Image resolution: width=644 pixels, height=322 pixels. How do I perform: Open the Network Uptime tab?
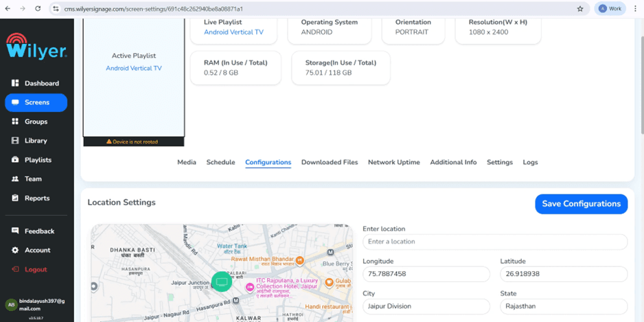(x=394, y=162)
